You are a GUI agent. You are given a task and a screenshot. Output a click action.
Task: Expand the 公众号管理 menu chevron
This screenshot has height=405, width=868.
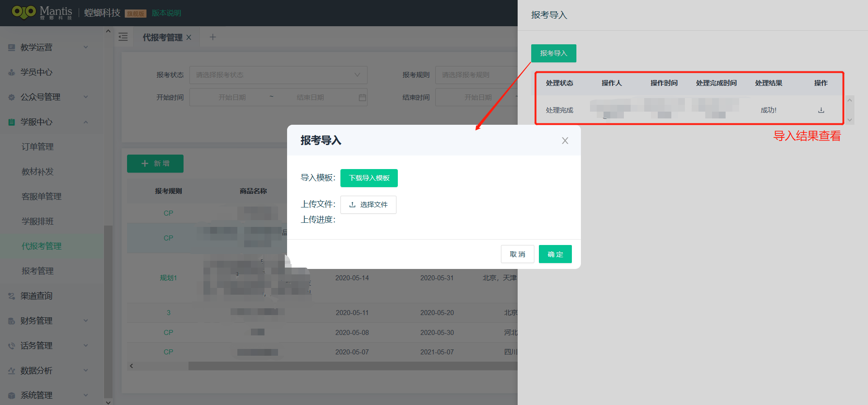[86, 97]
